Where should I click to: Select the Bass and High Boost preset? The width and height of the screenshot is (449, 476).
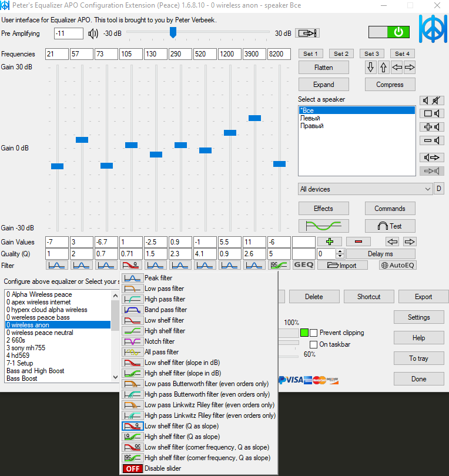tap(58, 371)
